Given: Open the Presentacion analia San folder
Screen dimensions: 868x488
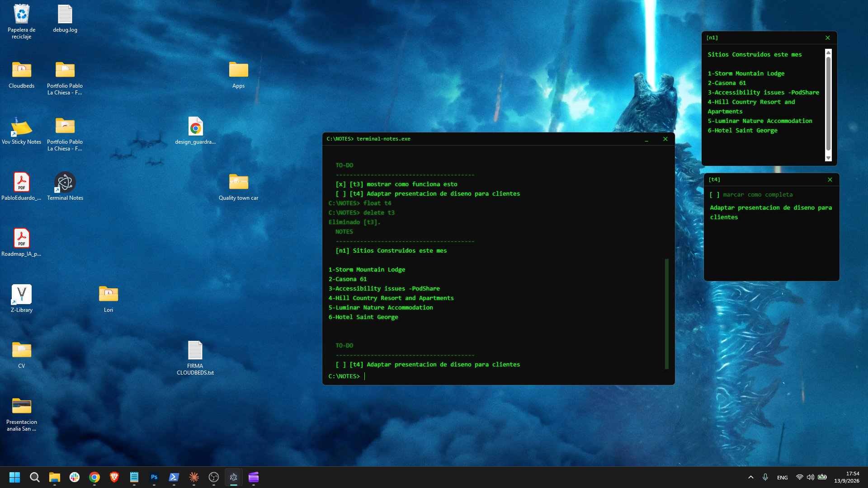Looking at the screenshot, I should (21, 414).
